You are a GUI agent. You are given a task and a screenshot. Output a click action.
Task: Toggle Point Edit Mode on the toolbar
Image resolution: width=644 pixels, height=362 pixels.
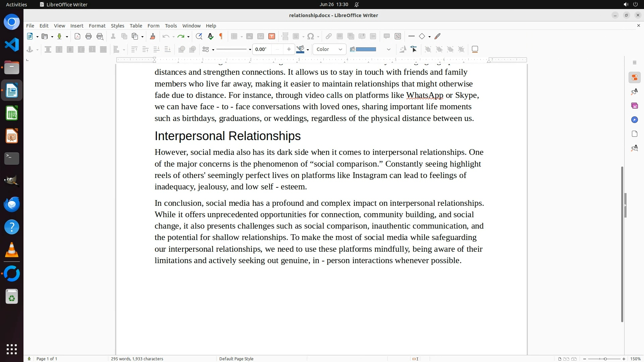414,49
